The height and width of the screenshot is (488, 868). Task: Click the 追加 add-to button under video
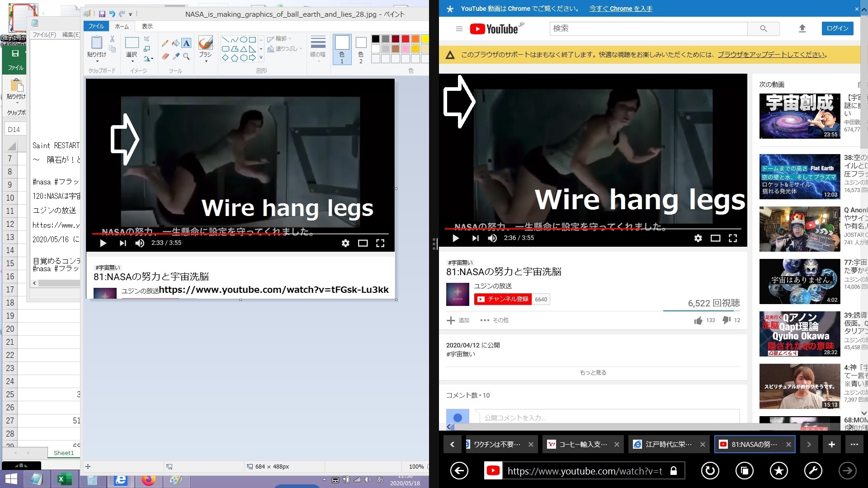458,320
